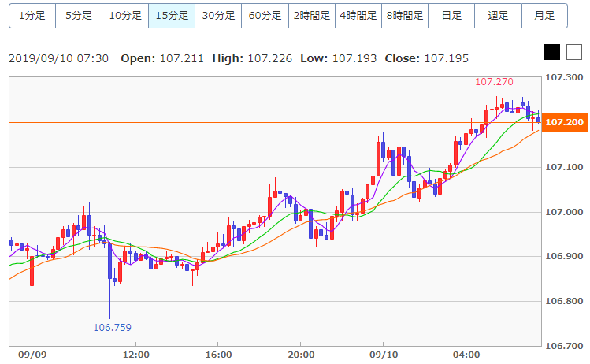
Task: Click the active 15分足 tab
Action: (172, 16)
